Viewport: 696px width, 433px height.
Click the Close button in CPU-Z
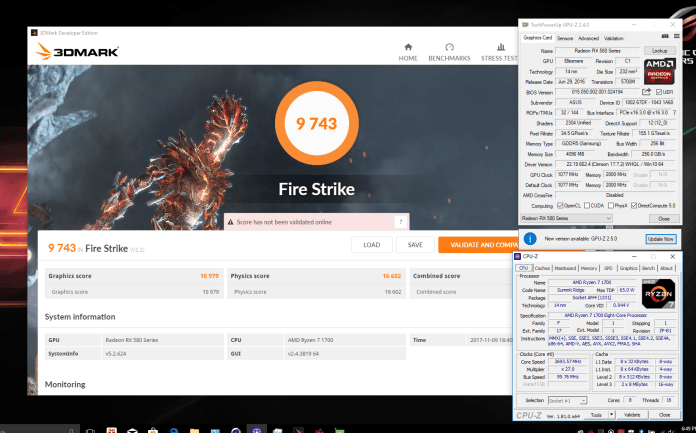point(664,415)
